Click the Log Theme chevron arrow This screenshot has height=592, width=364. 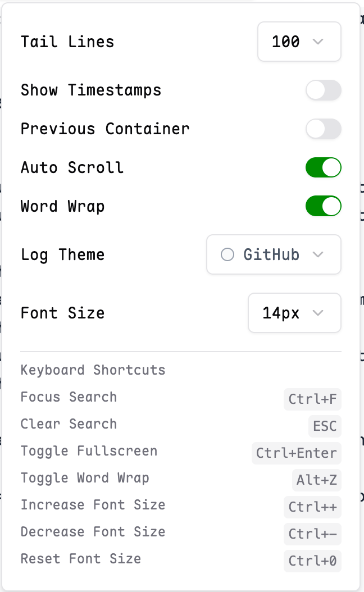click(x=318, y=254)
